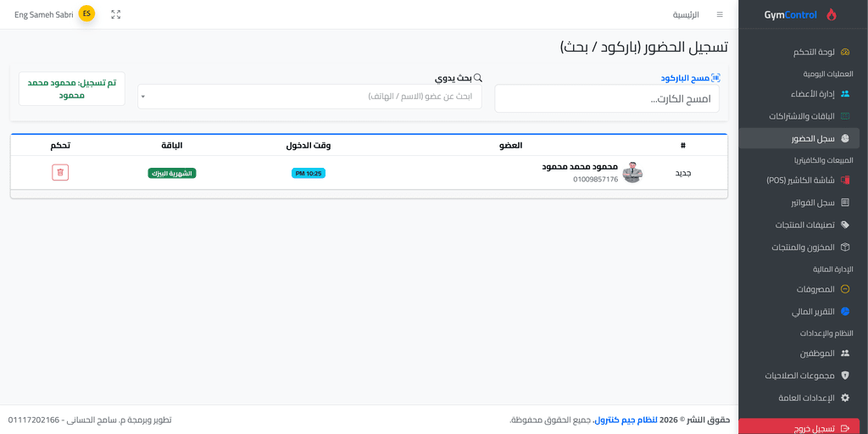
Task: Click the dashboard gauge icon beside لوحة التحكم
Action: pyautogui.click(x=845, y=53)
